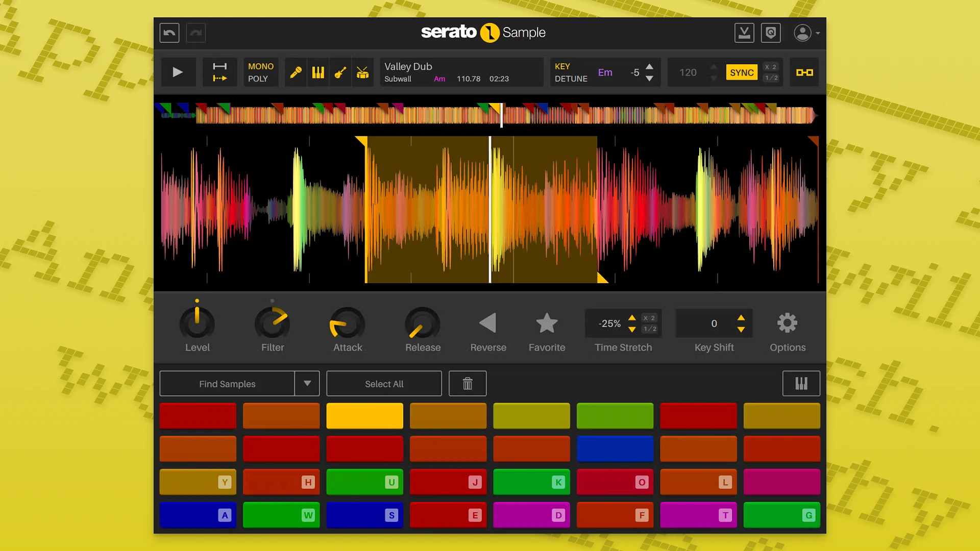The image size is (980, 551).
Task: Select the drums stem icon
Action: (362, 72)
